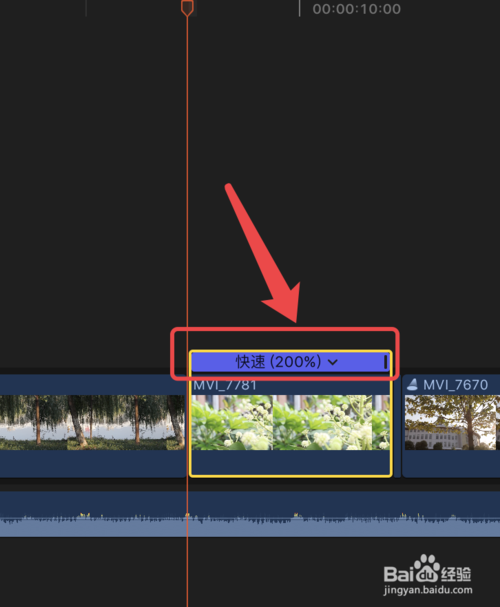Click the audio waveform clip below the storyline
This screenshot has height=607, width=500.
coord(250,514)
